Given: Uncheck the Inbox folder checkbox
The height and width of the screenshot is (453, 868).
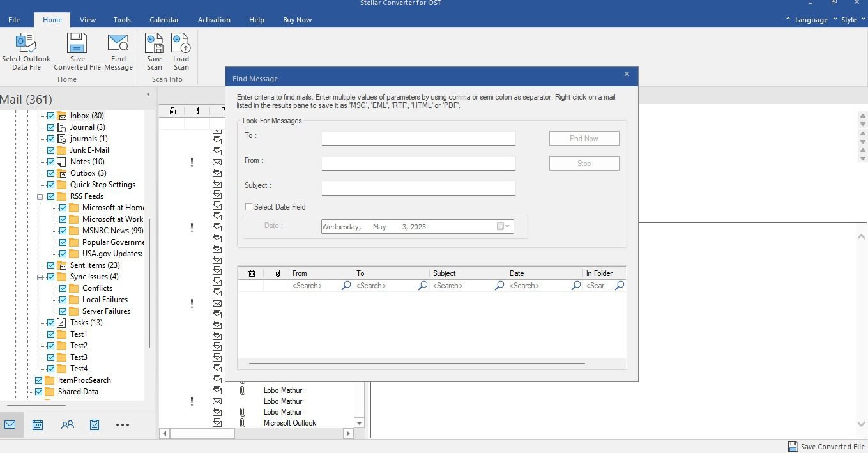Looking at the screenshot, I should pyautogui.click(x=51, y=116).
